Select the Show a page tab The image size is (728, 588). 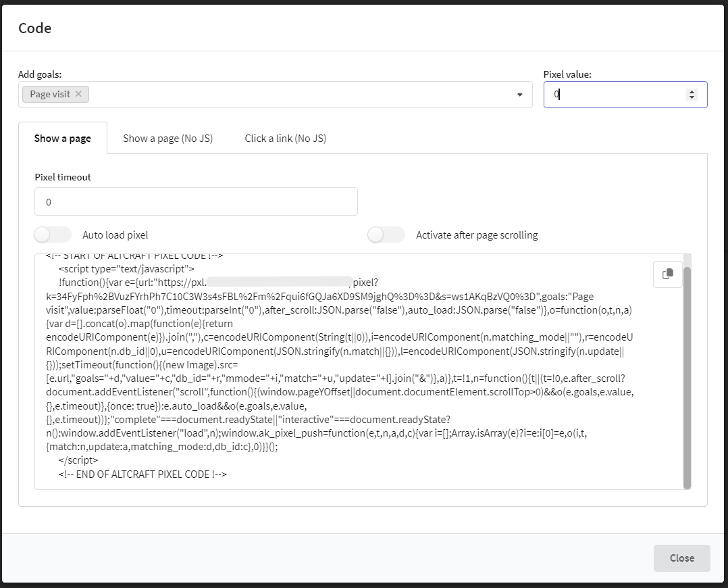click(x=63, y=138)
